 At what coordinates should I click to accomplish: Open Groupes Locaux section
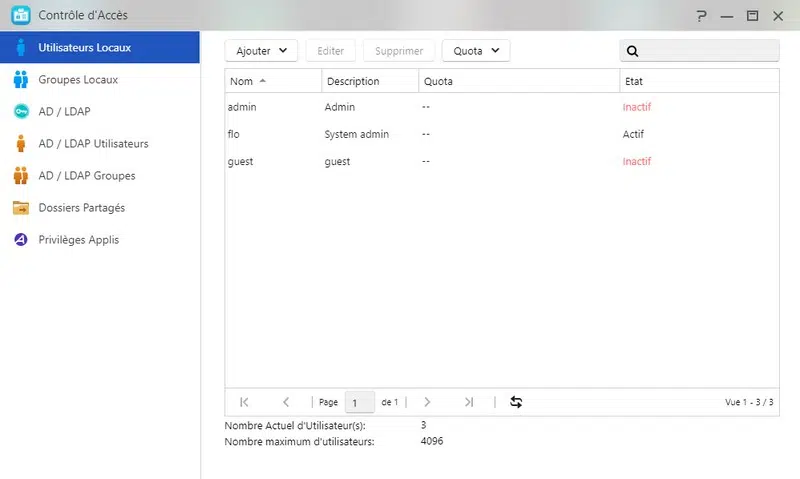[x=100, y=80]
